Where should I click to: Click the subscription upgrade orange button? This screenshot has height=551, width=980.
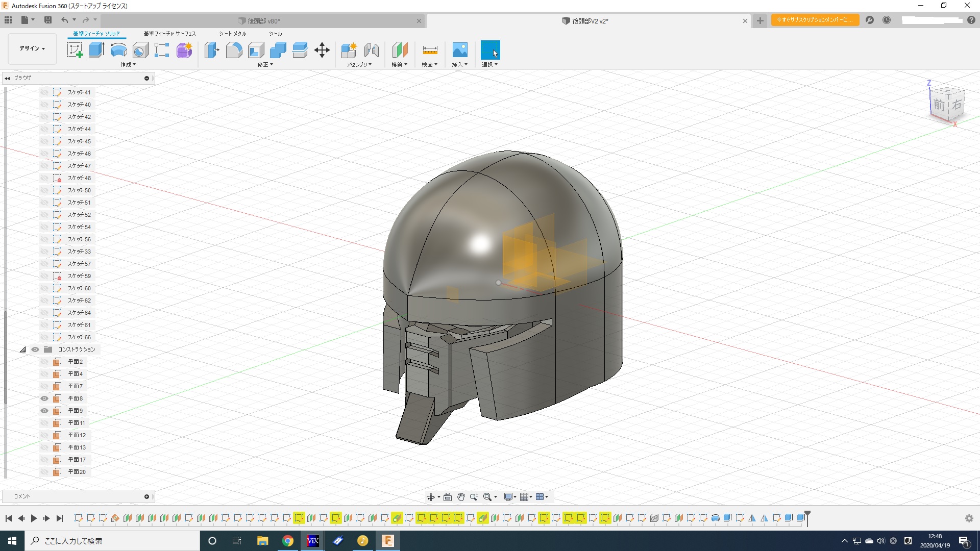click(815, 20)
